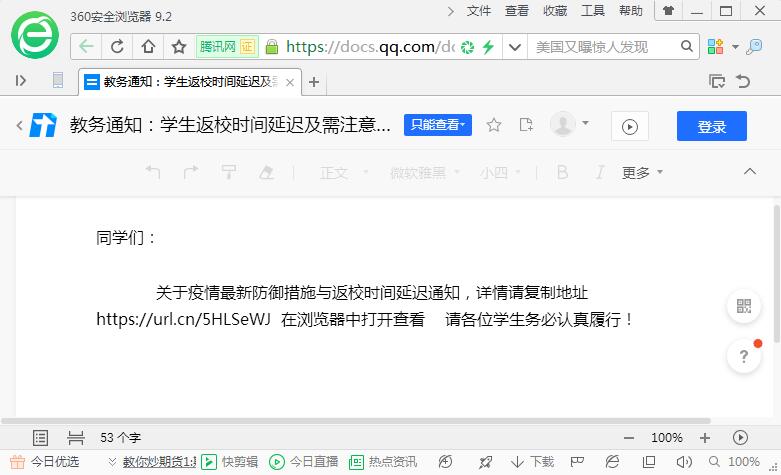Click the bottom-right slideshow play icon
The image size is (781, 475).
(740, 438)
